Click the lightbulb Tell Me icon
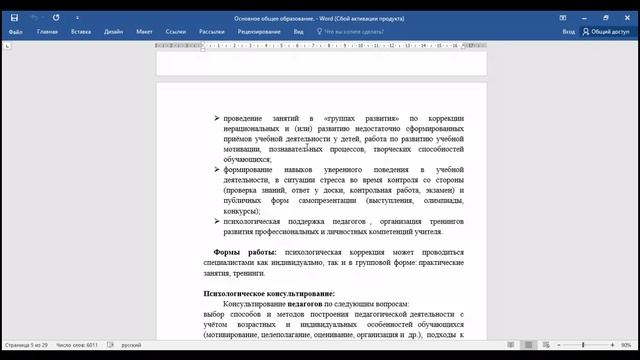The height and width of the screenshot is (360, 640). point(319,31)
